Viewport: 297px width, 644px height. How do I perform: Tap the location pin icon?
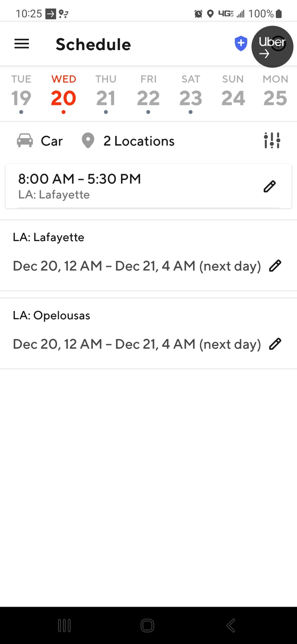click(x=88, y=141)
